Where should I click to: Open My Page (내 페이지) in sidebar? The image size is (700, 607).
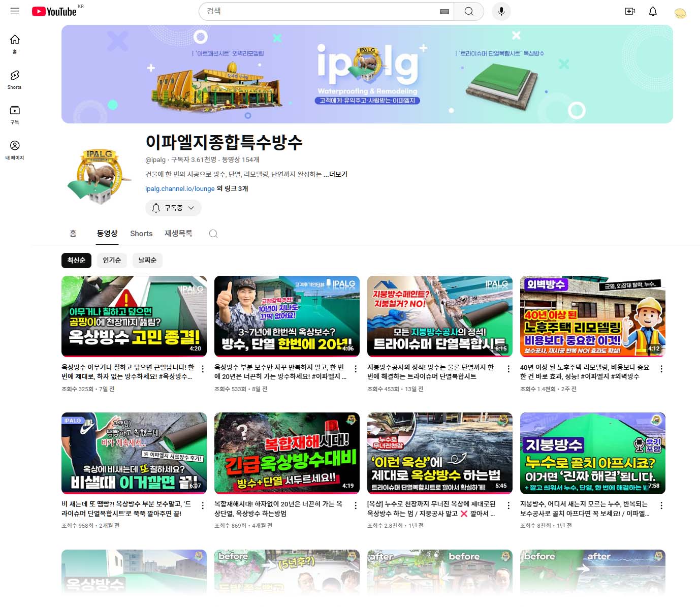click(x=15, y=150)
